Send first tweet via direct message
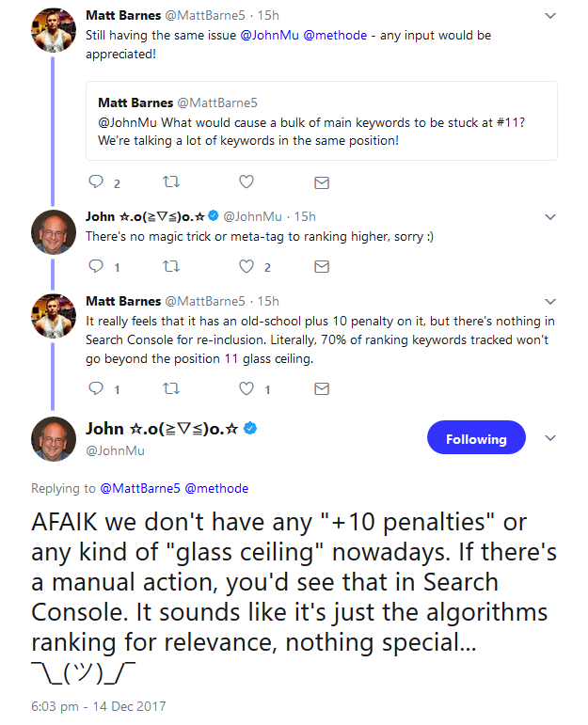The width and height of the screenshot is (588, 725). [322, 181]
